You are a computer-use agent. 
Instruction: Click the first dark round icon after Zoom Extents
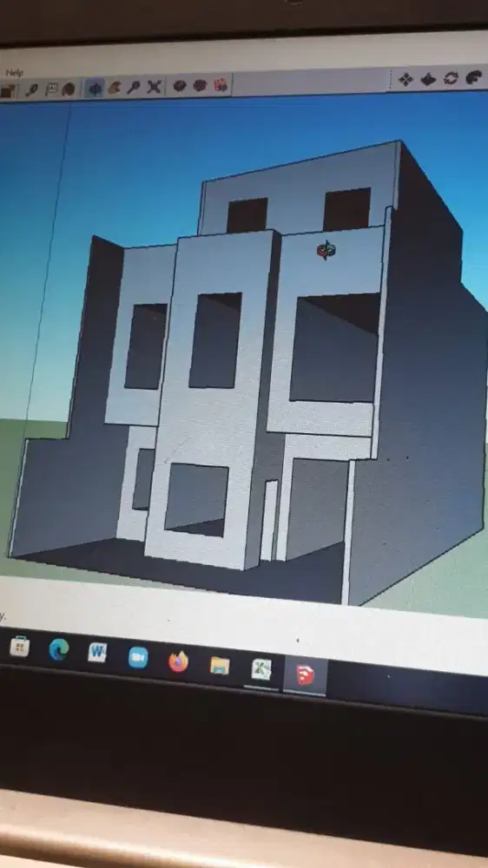tap(180, 86)
